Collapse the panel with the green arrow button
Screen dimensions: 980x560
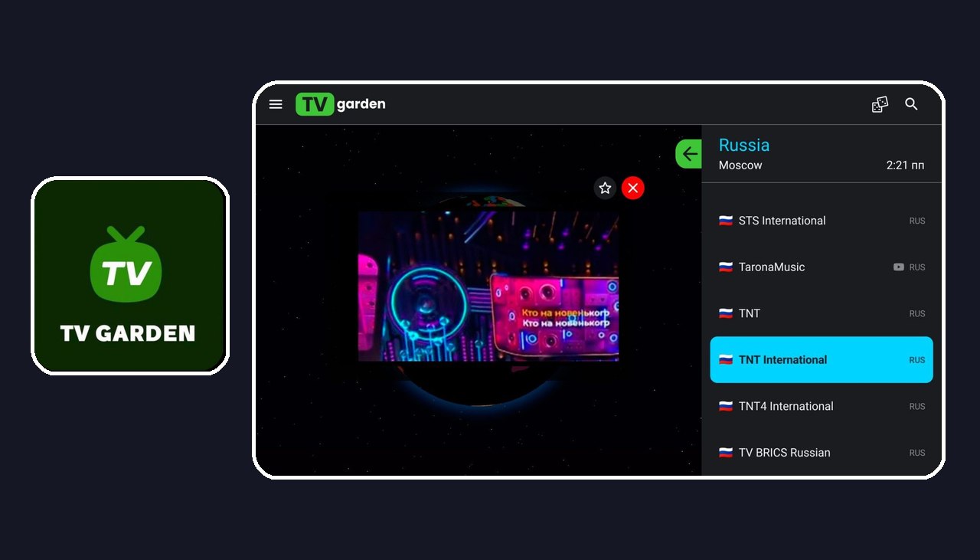(x=689, y=154)
